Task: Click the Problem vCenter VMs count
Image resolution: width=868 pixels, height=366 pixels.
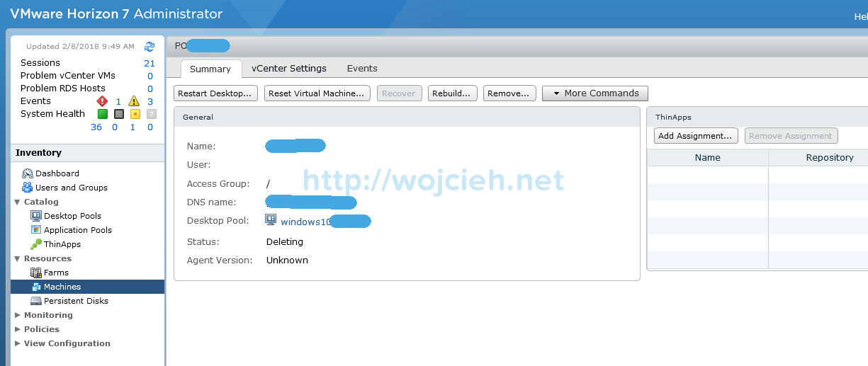Action: coord(150,76)
